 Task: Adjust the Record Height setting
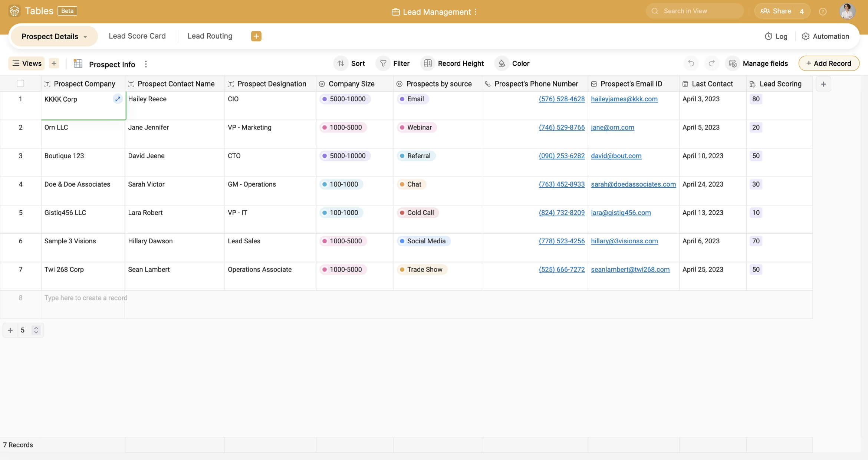tap(453, 63)
